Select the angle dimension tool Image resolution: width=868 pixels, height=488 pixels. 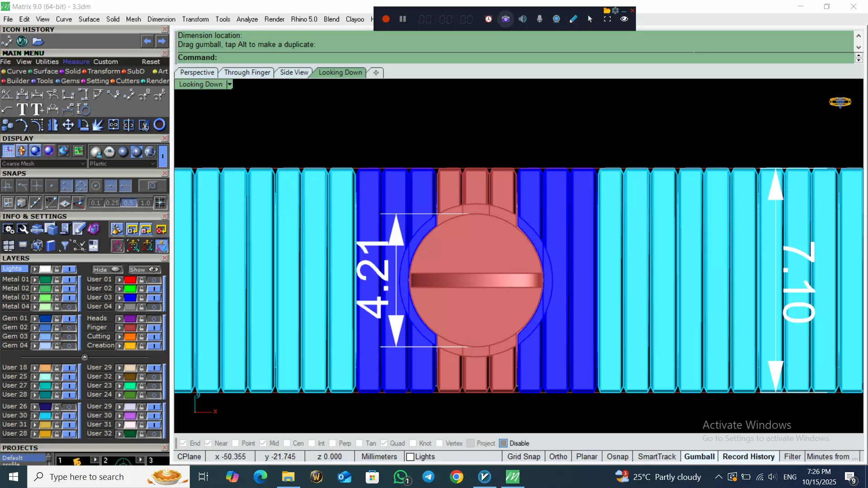[7, 94]
